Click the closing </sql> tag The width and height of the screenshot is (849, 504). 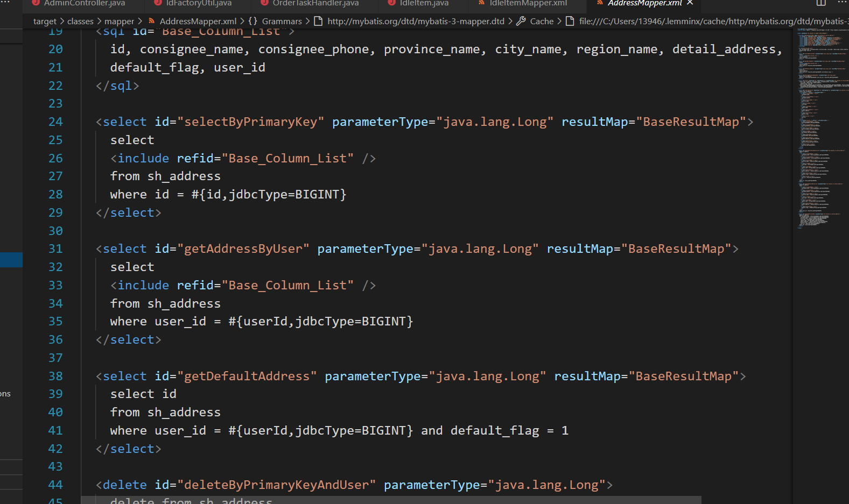pyautogui.click(x=117, y=86)
